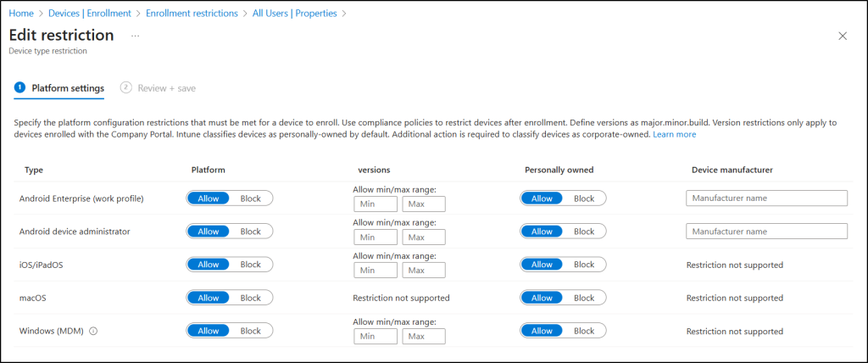Set iOS/iPadOS platform to Block

point(251,265)
